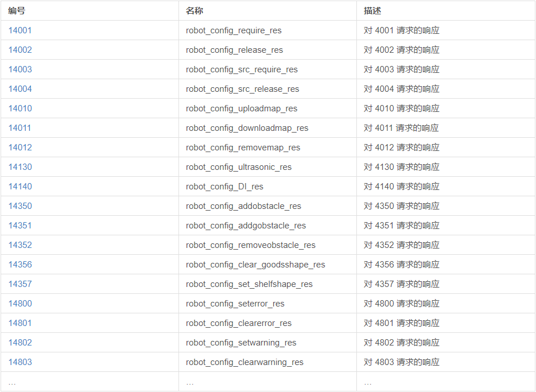Open link 14802 for setwarning response
This screenshot has height=392, width=536.
coord(20,343)
